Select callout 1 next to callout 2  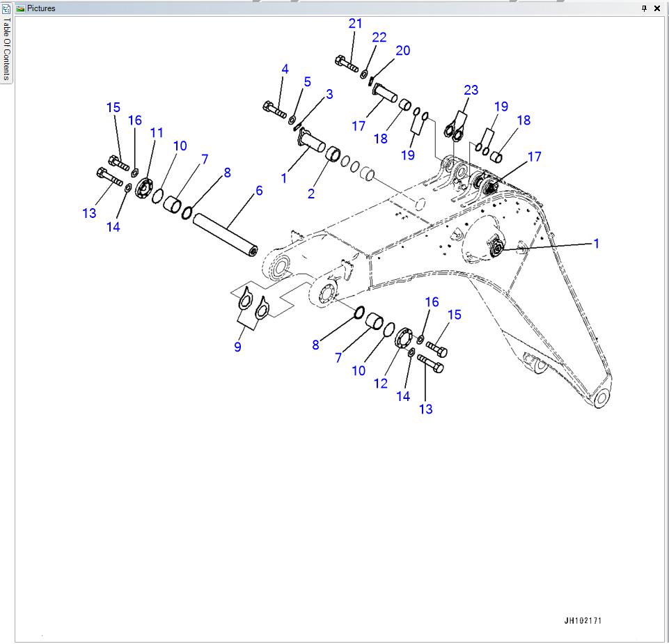284,178
